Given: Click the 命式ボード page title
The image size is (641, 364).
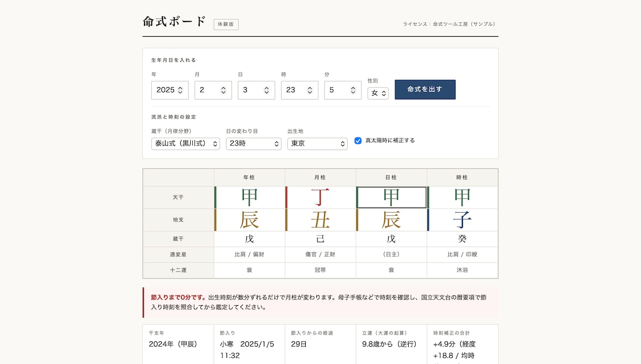Looking at the screenshot, I should 174,22.
